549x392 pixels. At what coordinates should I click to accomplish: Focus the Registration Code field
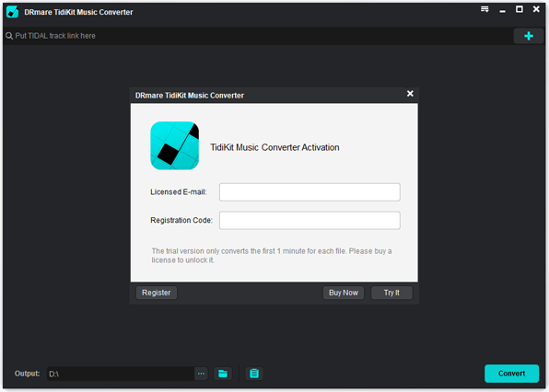click(310, 220)
